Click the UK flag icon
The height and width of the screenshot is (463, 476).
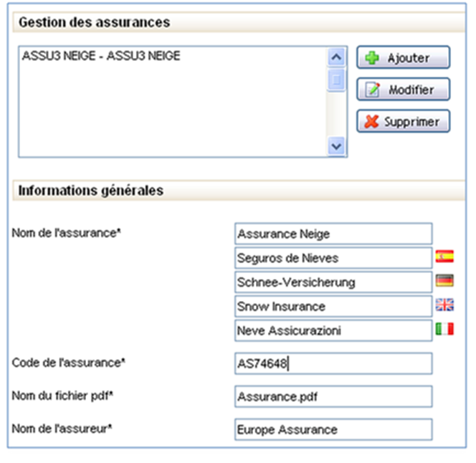tap(444, 305)
